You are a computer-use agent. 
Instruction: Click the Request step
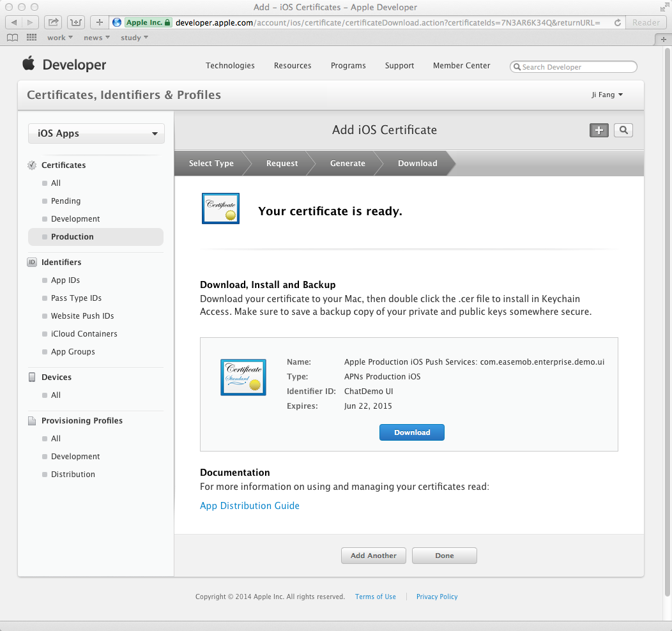point(282,163)
